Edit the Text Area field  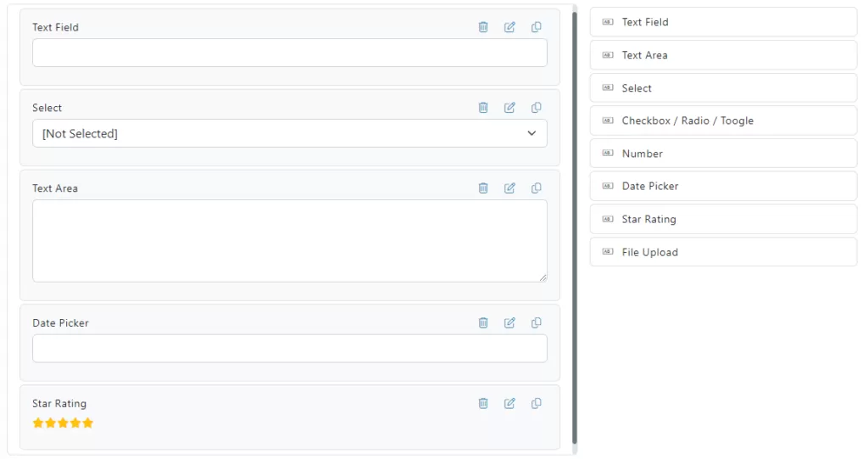509,188
